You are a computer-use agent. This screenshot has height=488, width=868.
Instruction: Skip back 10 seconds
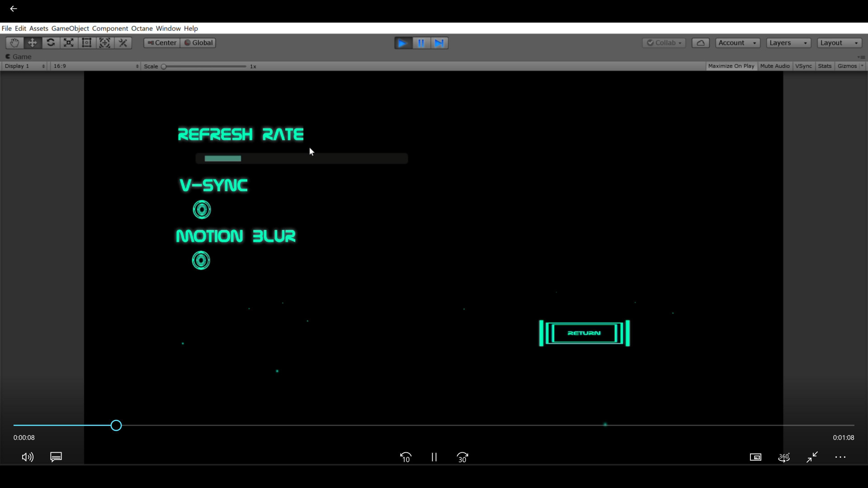tap(406, 457)
